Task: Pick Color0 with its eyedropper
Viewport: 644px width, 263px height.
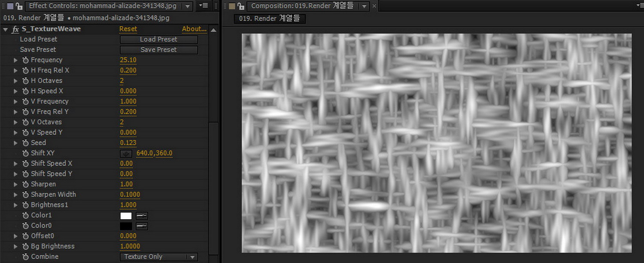Action: pyautogui.click(x=142, y=226)
